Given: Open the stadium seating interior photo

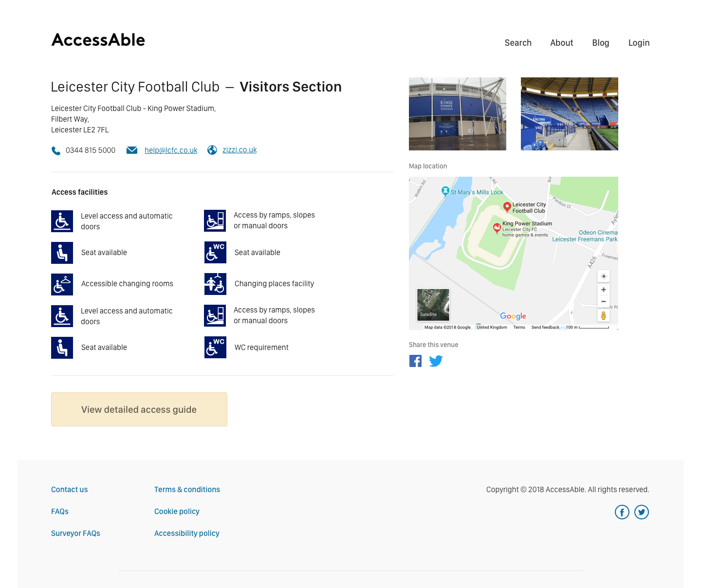Looking at the screenshot, I should tap(570, 114).
